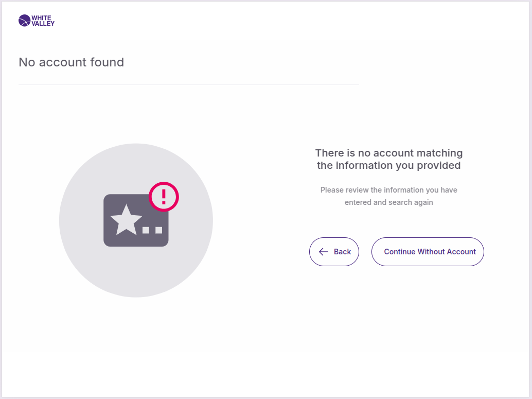The width and height of the screenshot is (532, 399).
Task: Click the "No account found" heading
Action: 72,62
